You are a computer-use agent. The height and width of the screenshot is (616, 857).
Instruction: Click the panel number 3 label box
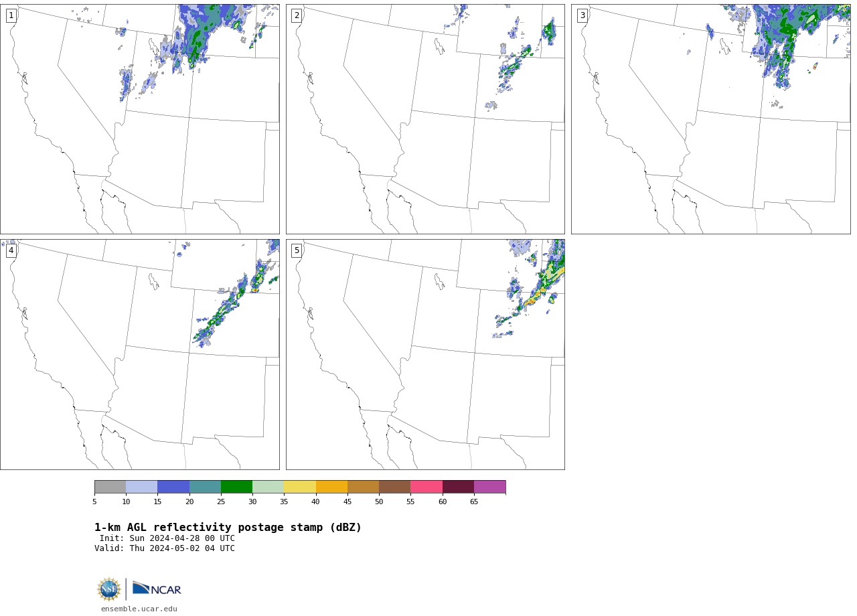point(582,15)
